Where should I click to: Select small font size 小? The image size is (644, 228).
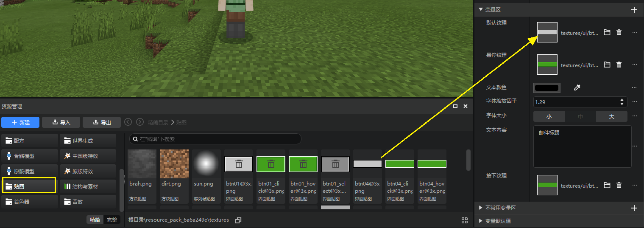549,116
